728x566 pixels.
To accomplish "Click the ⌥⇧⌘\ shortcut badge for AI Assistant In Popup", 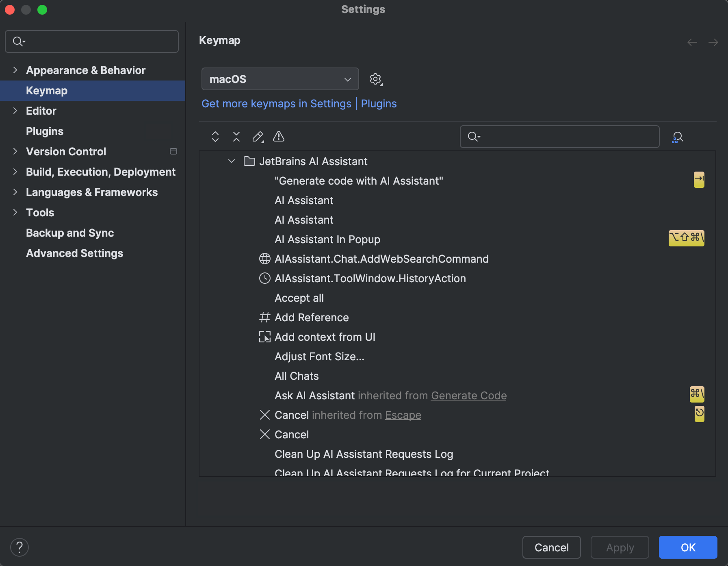I will tap(686, 238).
